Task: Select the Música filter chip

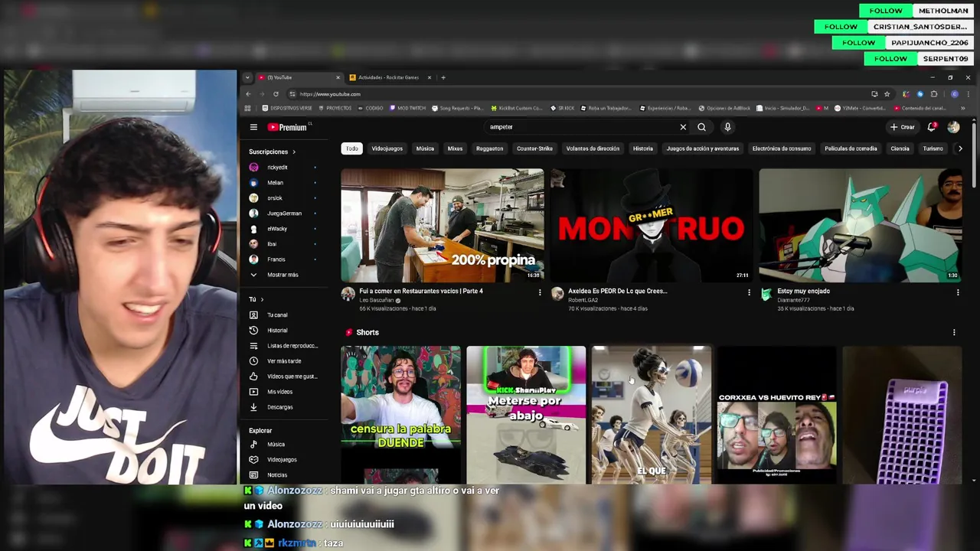Action: click(425, 148)
